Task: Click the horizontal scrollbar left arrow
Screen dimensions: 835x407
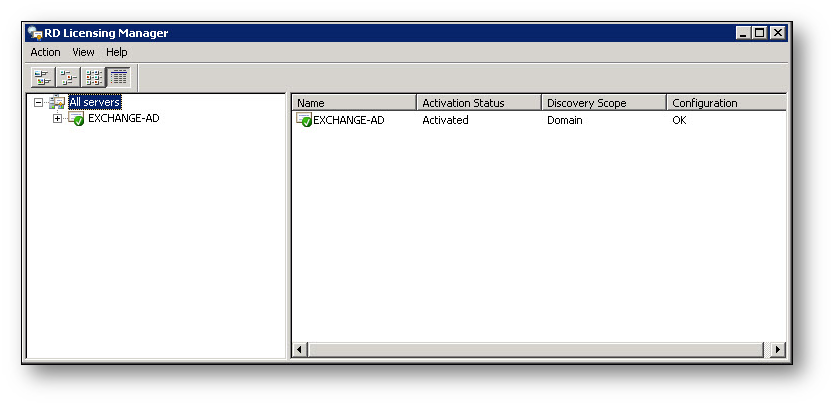Action: [x=300, y=349]
